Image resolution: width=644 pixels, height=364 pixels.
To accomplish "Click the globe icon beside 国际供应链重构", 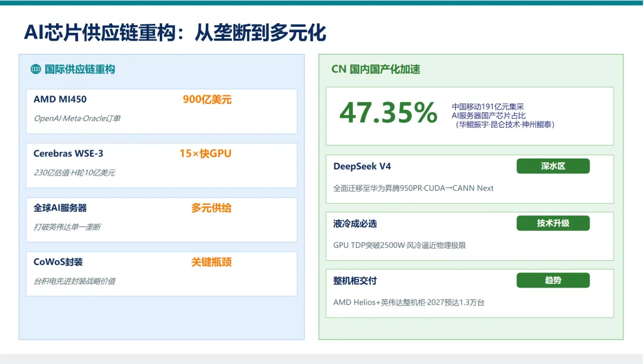I will pos(36,69).
